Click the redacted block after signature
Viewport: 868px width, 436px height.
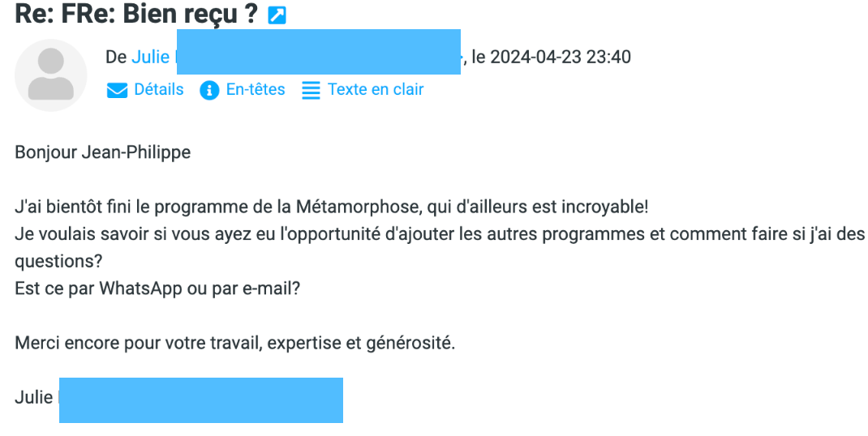click(201, 400)
